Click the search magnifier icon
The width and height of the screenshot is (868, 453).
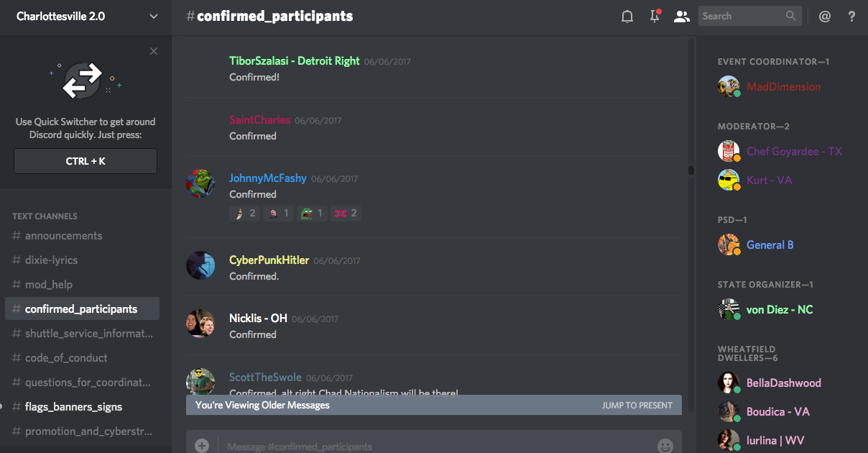[790, 16]
